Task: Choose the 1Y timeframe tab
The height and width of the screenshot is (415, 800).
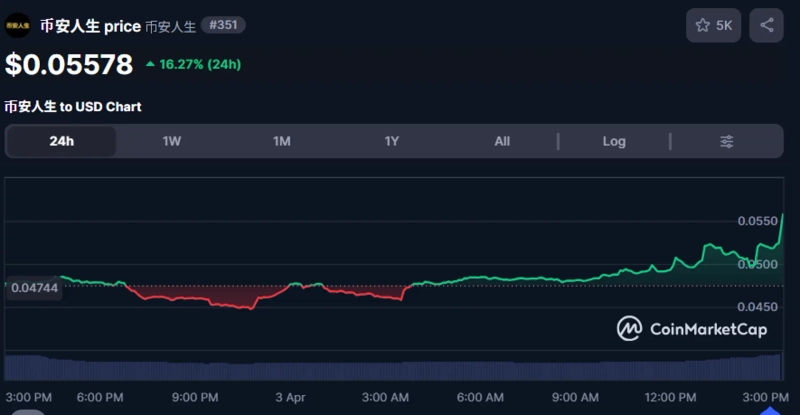Action: coord(392,141)
